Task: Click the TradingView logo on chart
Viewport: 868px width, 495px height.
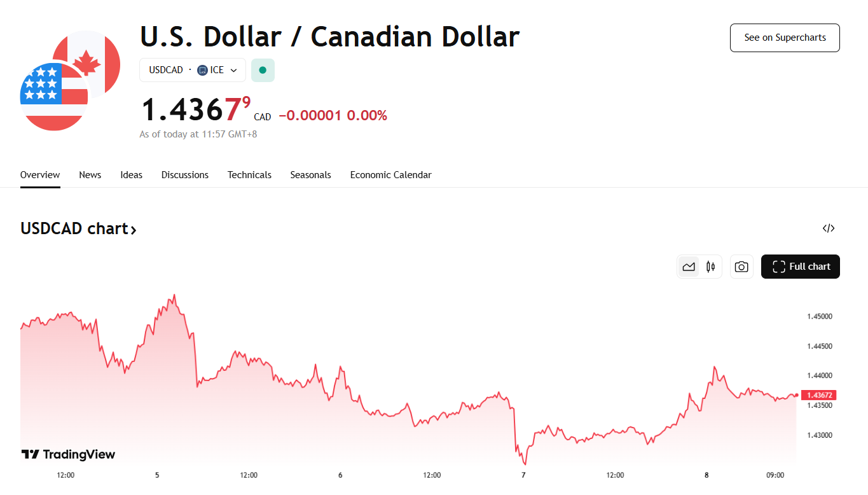Action: click(x=69, y=454)
